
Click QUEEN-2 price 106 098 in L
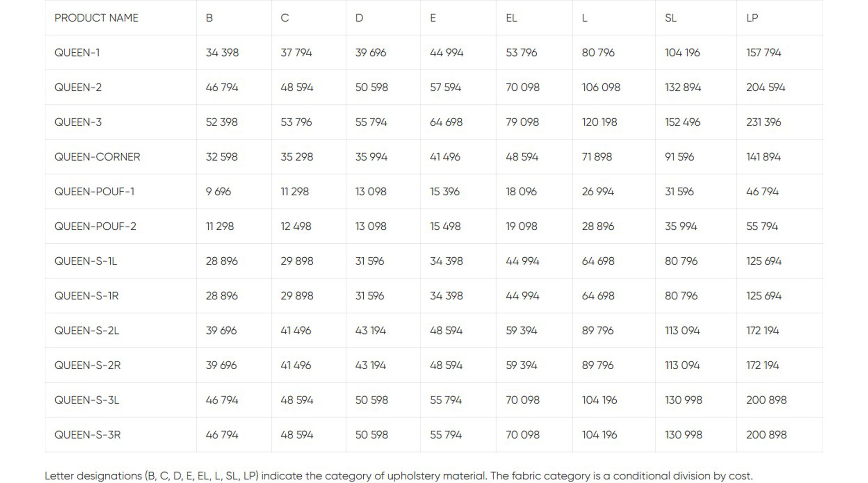601,87
